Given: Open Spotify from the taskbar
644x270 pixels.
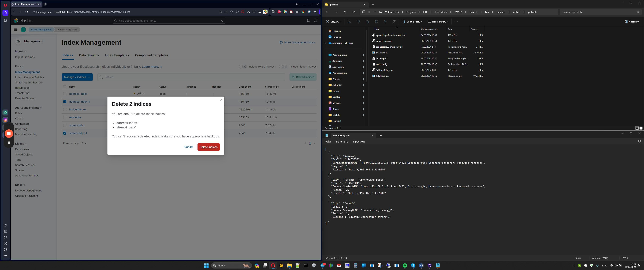Looking at the screenshot, I should (x=405, y=265).
